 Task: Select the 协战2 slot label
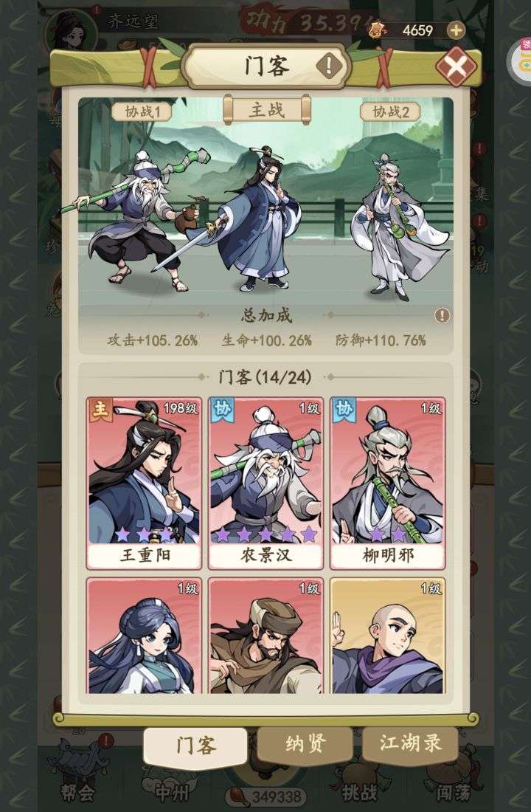(x=390, y=111)
